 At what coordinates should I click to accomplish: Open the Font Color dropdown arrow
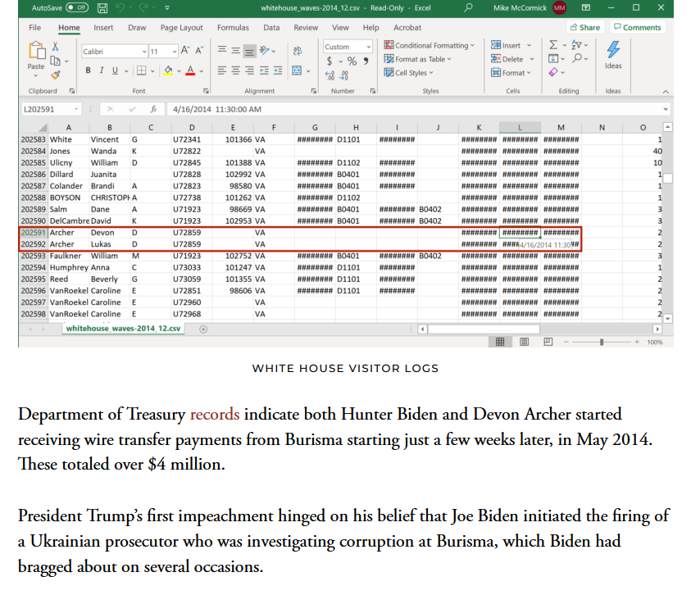[202, 71]
